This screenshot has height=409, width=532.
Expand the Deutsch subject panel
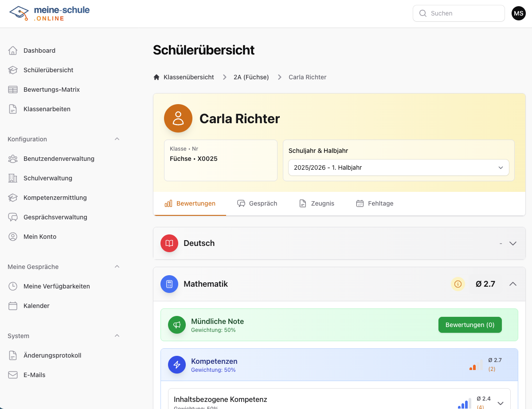point(513,243)
